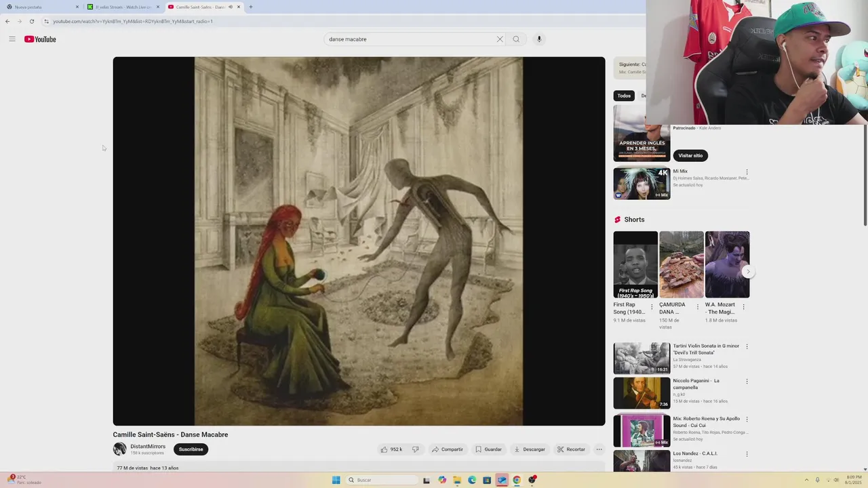This screenshot has height=488, width=868.
Task: Focus the address bar URL
Action: coord(133,21)
